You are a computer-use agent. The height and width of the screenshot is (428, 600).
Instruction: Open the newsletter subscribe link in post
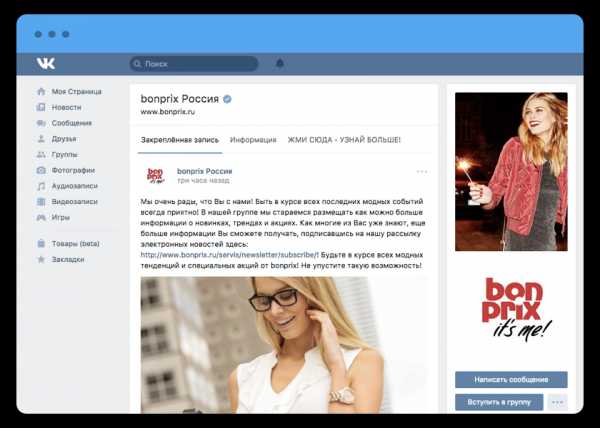pyautogui.click(x=230, y=255)
